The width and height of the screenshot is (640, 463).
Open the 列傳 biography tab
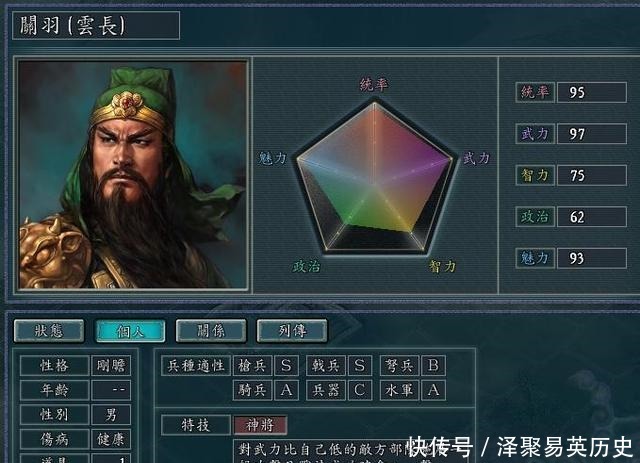(x=292, y=331)
